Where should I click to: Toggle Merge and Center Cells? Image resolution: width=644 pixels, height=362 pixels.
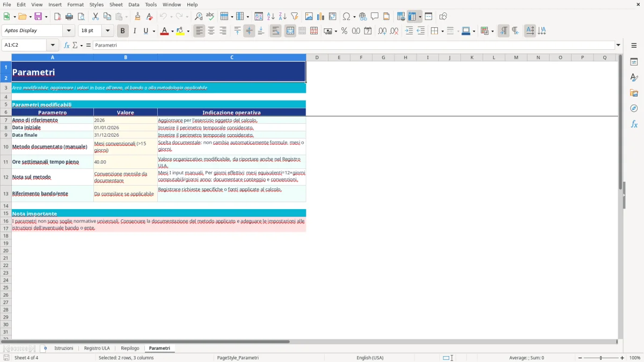290,31
